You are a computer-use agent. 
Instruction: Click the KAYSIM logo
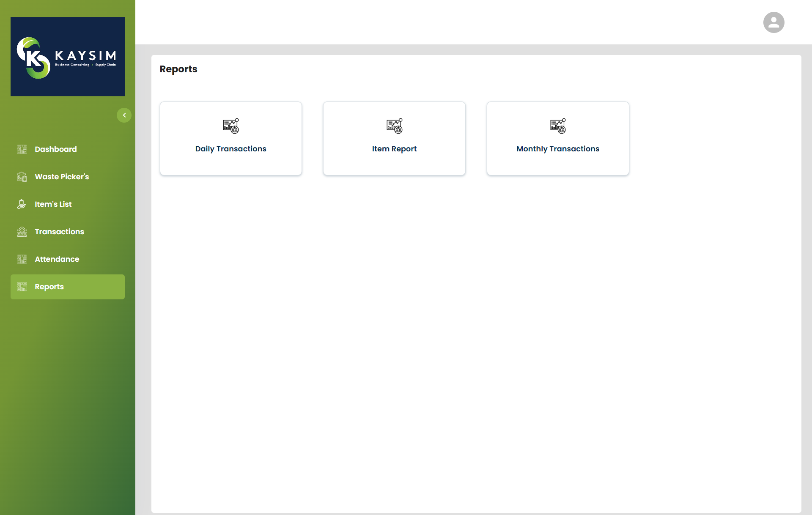[67, 56]
